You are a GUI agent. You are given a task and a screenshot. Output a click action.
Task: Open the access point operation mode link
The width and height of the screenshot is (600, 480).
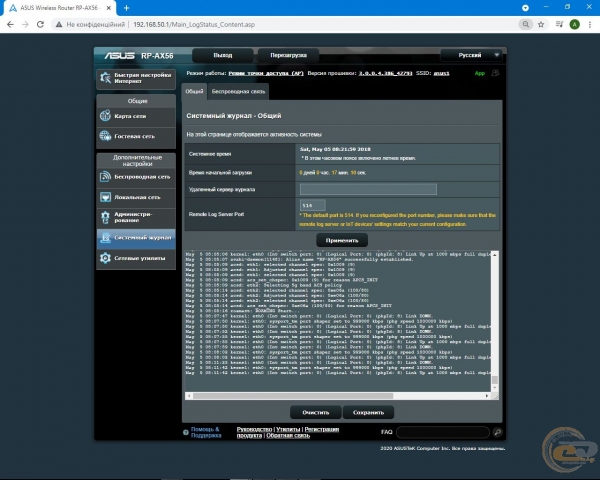[266, 73]
